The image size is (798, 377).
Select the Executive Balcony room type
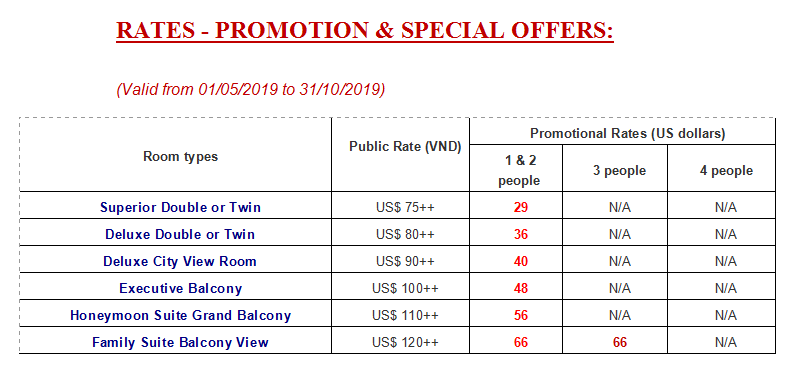(180, 288)
